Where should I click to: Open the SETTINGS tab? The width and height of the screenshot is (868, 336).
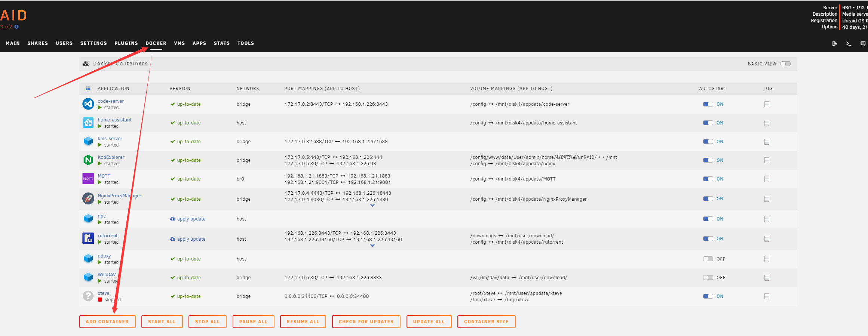93,43
